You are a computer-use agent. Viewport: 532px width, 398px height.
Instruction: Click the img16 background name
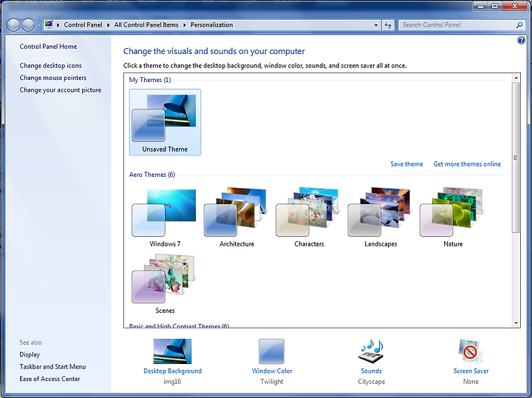click(172, 382)
